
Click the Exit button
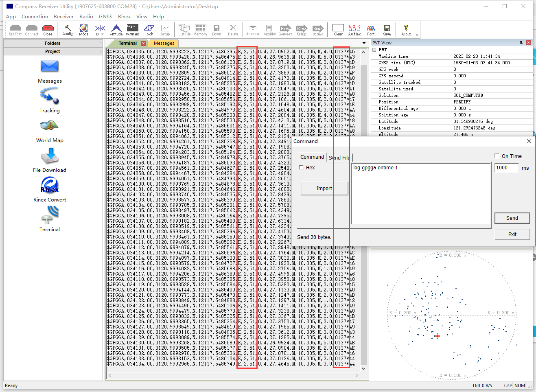coord(512,234)
